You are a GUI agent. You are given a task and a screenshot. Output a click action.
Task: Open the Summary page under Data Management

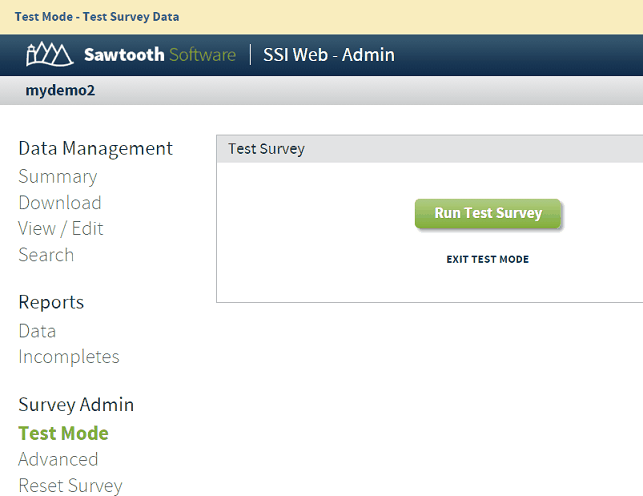click(x=58, y=177)
